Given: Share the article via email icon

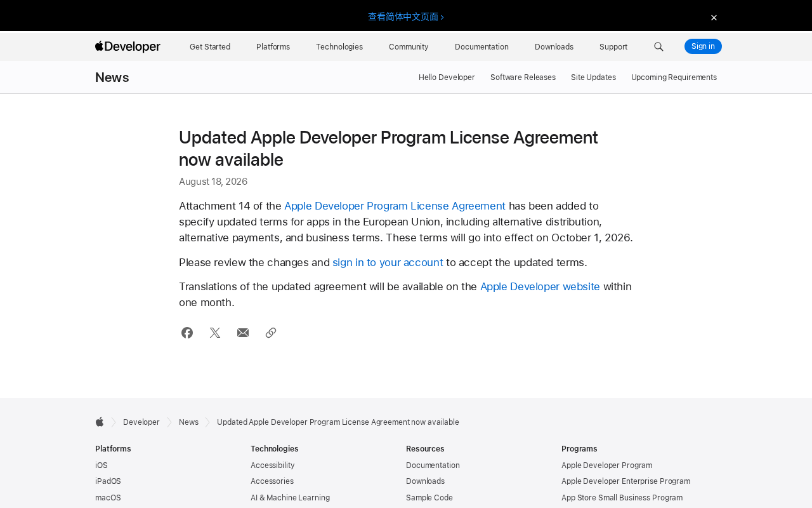Looking at the screenshot, I should (x=243, y=333).
